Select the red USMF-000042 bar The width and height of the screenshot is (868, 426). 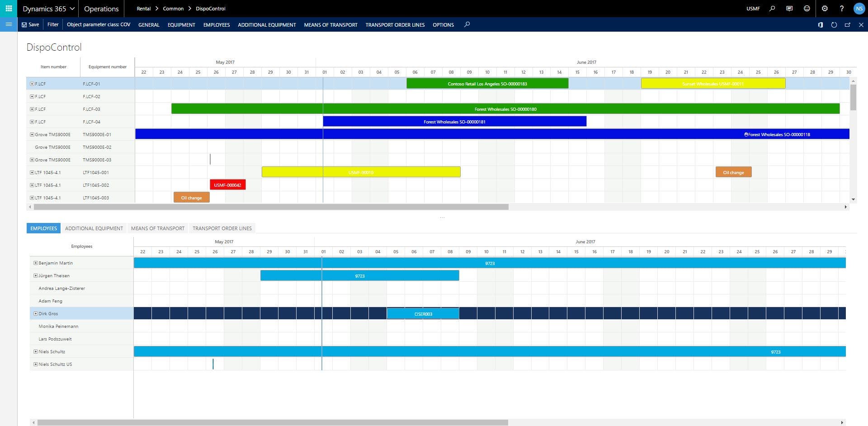coord(227,185)
